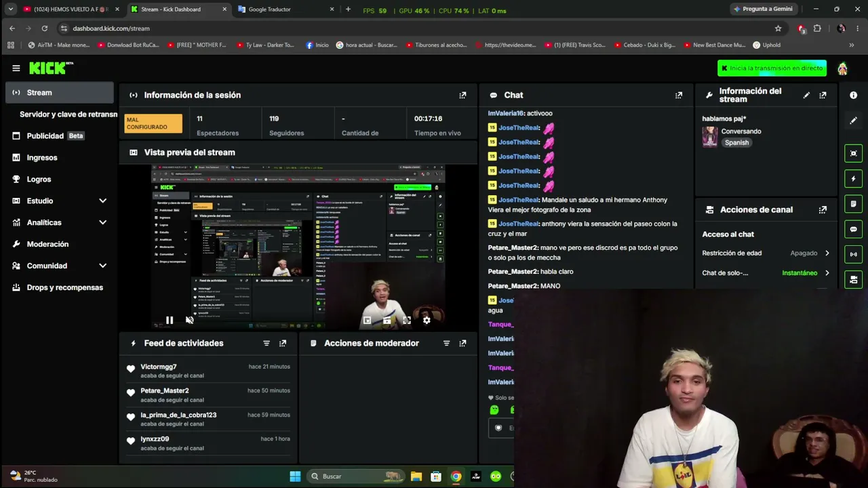The width and height of the screenshot is (868, 488).
Task: Click ImValeria16's username in chat
Action: tap(506, 114)
